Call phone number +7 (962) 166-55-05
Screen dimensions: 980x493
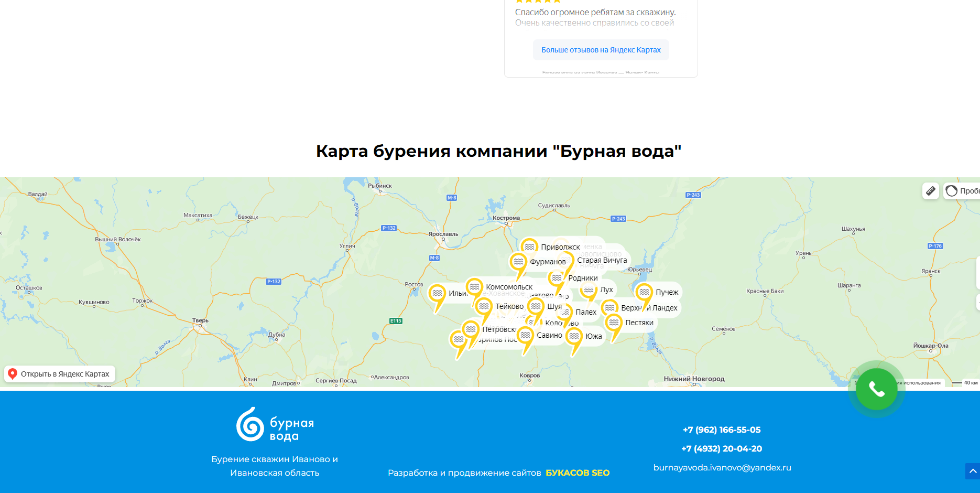(722, 430)
